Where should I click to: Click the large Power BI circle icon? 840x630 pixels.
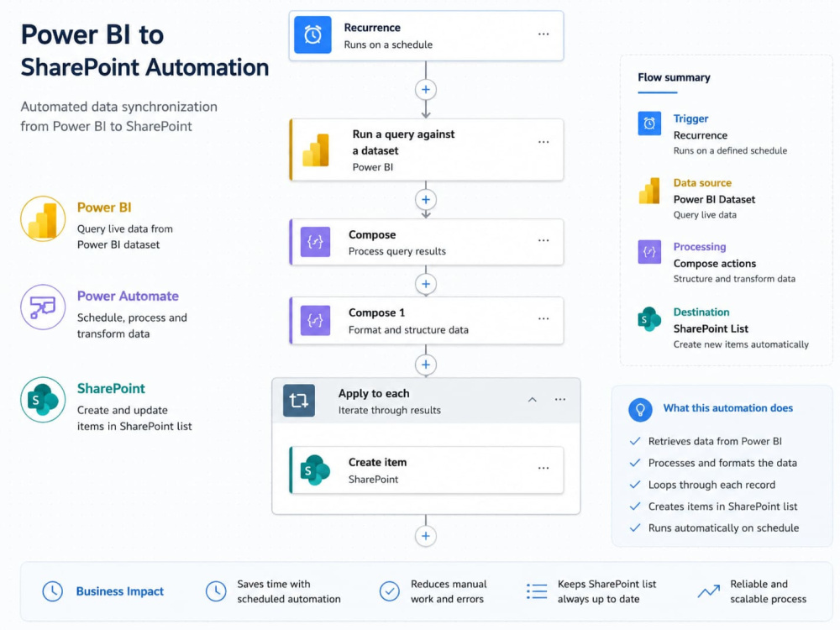43,219
